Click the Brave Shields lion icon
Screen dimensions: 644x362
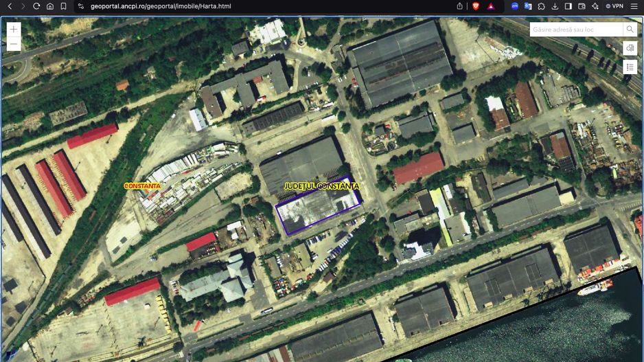[476, 6]
